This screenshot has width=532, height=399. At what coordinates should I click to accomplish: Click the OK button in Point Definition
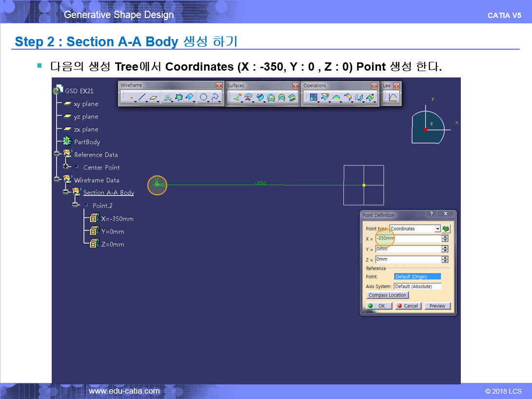click(377, 306)
